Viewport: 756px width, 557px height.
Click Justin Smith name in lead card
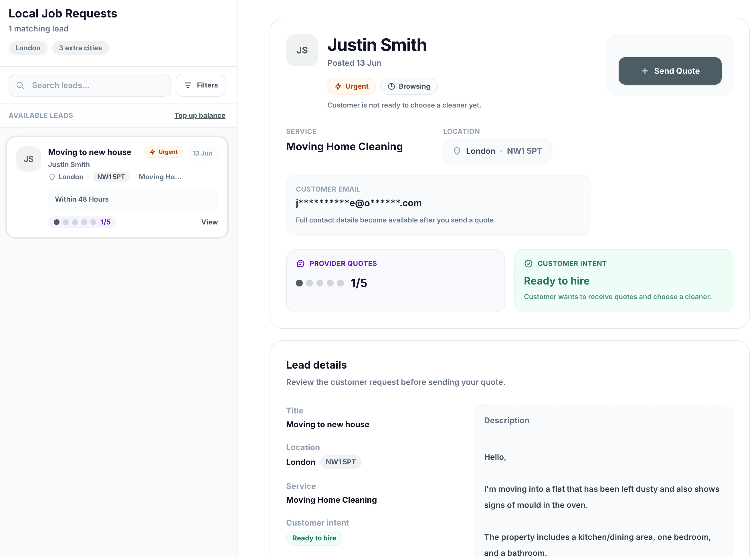pyautogui.click(x=69, y=165)
